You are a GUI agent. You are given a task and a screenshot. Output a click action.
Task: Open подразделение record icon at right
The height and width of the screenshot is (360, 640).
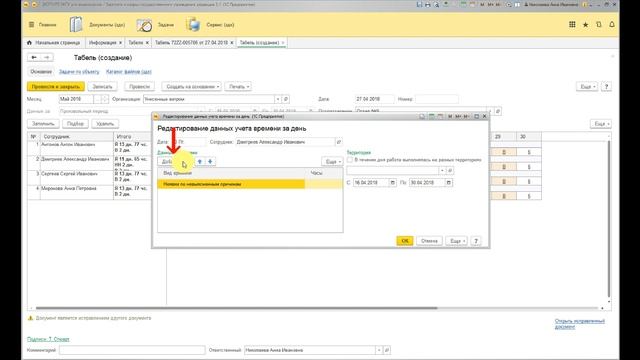(x=498, y=111)
